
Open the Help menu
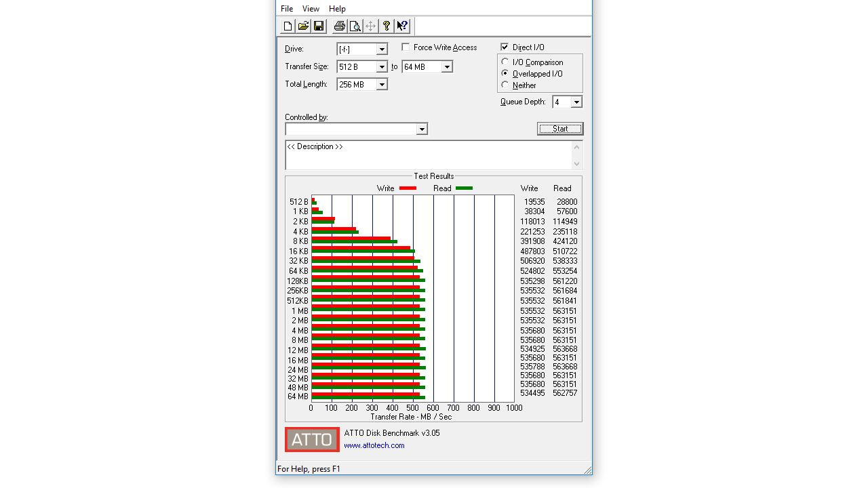click(337, 9)
